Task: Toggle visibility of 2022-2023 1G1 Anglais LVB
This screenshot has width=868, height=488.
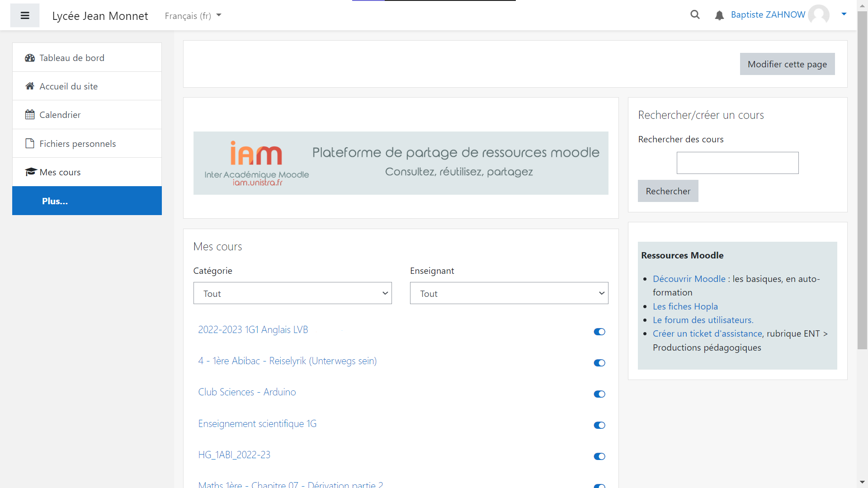Action: [599, 332]
